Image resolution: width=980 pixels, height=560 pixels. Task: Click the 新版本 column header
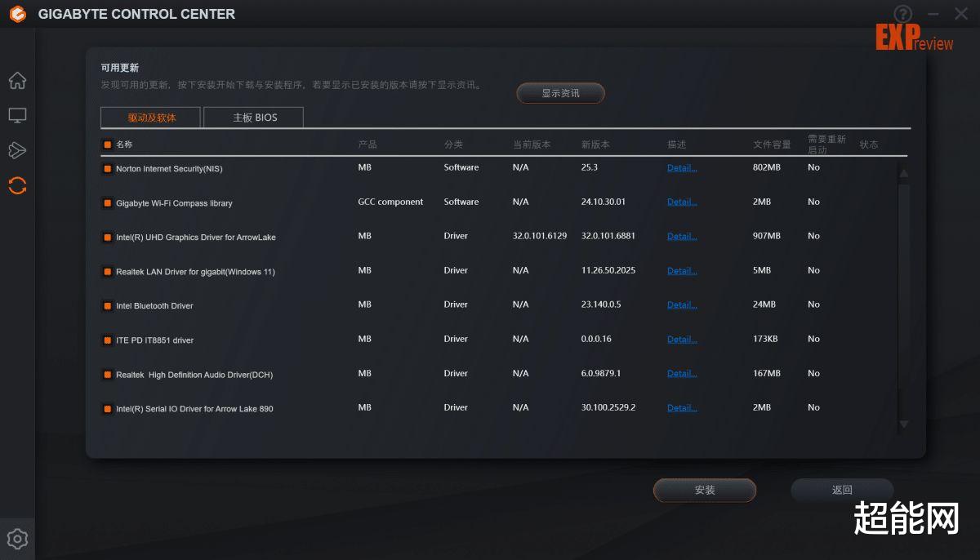595,144
